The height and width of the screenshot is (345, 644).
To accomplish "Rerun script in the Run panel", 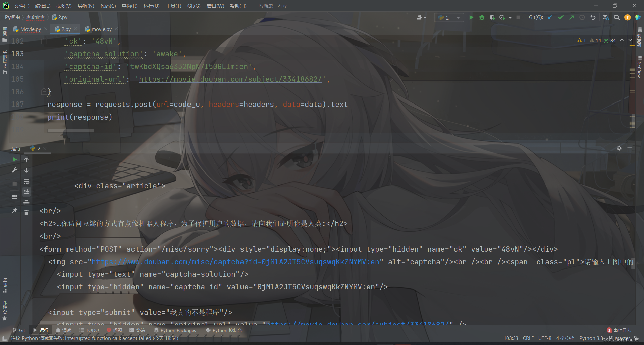I will [15, 160].
